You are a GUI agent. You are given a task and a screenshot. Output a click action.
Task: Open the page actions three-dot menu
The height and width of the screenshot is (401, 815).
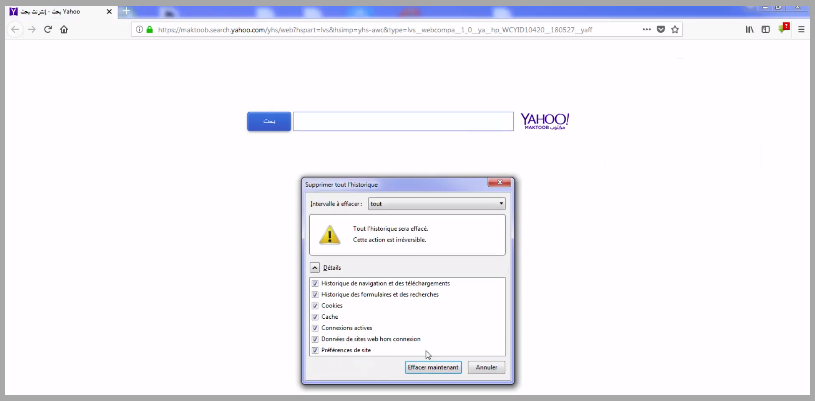coord(646,30)
